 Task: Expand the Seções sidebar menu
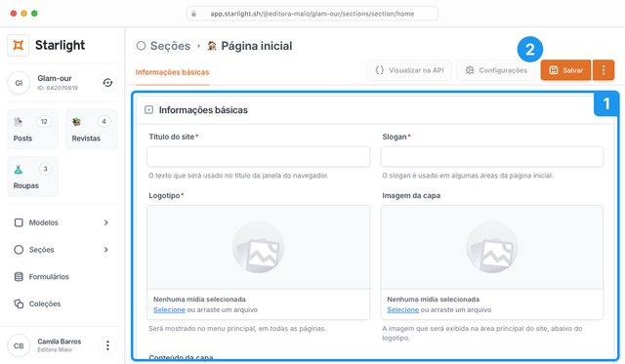coord(106,250)
